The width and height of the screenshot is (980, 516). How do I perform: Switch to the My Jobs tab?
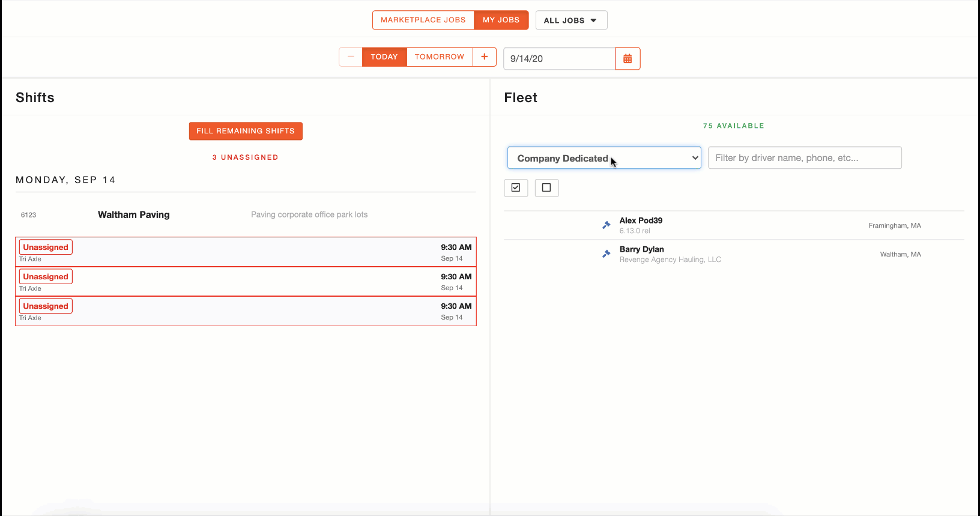click(x=501, y=20)
